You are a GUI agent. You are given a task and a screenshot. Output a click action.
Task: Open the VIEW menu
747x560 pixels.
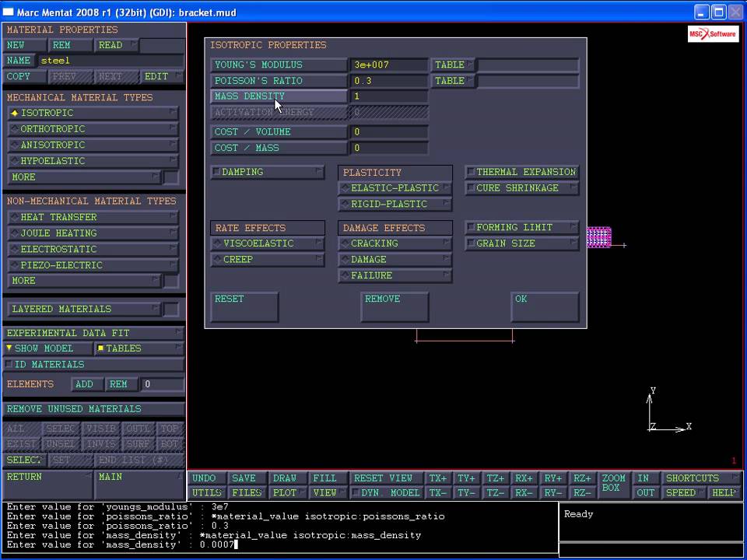click(328, 493)
